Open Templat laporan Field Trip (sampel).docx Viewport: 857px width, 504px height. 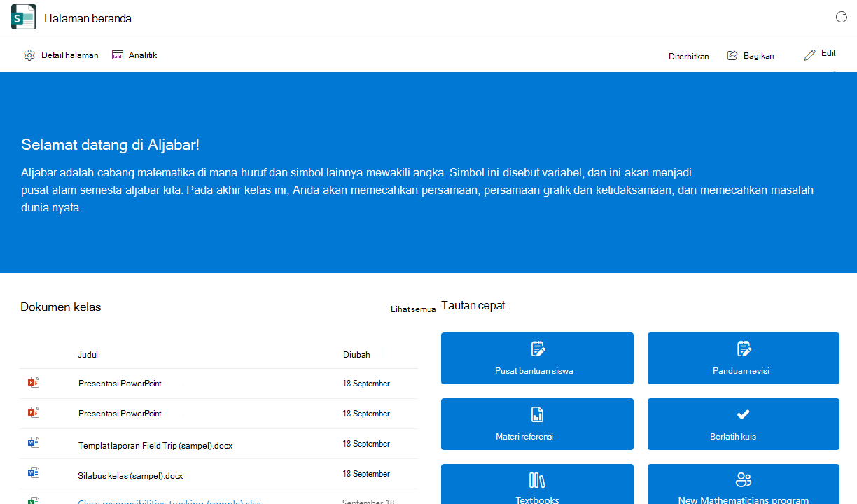coord(155,445)
